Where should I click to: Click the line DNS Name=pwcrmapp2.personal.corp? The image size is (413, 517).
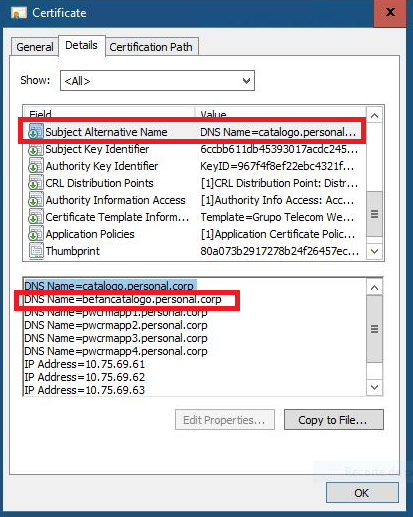click(x=116, y=325)
